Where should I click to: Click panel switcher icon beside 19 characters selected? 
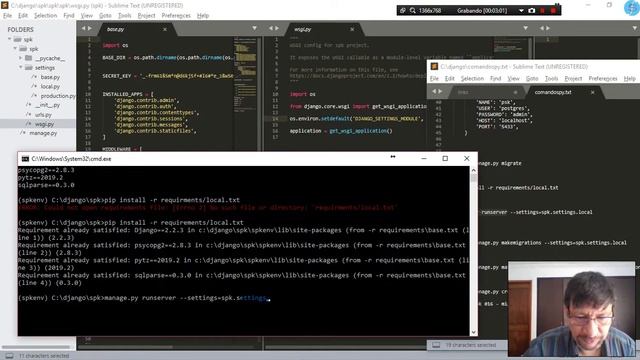(436, 345)
